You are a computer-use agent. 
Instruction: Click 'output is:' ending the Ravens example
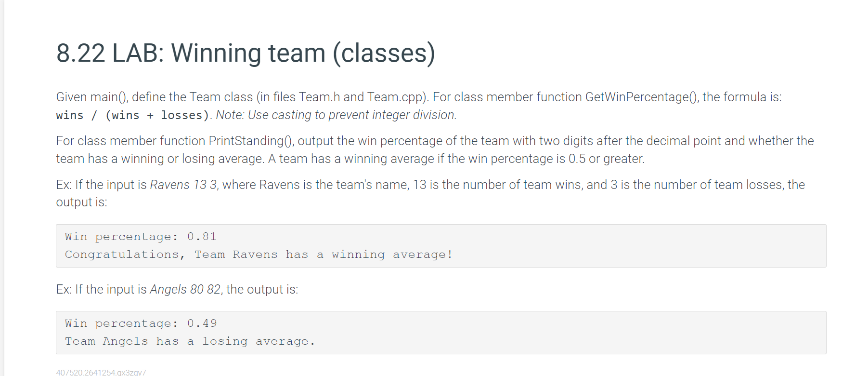tap(81, 202)
